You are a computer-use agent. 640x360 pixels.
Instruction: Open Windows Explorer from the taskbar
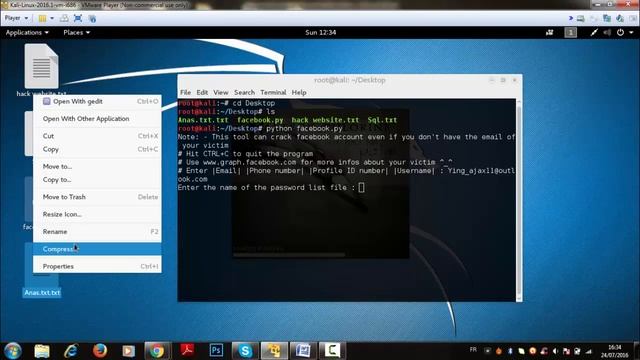(42, 351)
